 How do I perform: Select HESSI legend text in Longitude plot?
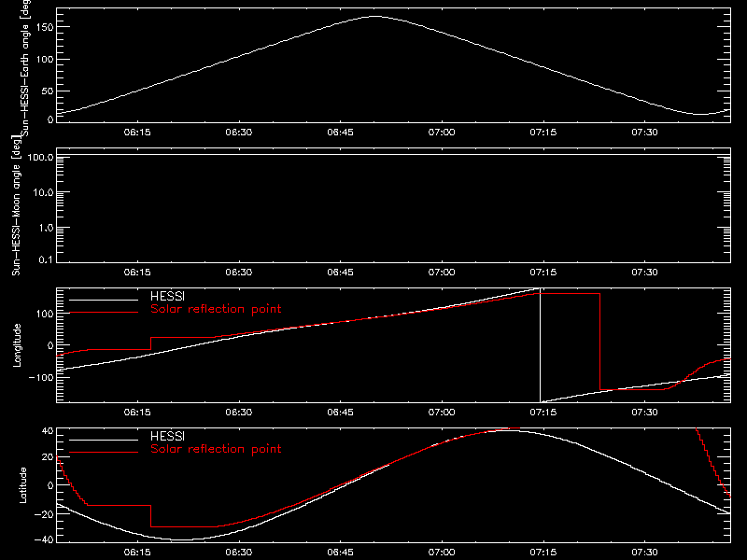(167, 296)
